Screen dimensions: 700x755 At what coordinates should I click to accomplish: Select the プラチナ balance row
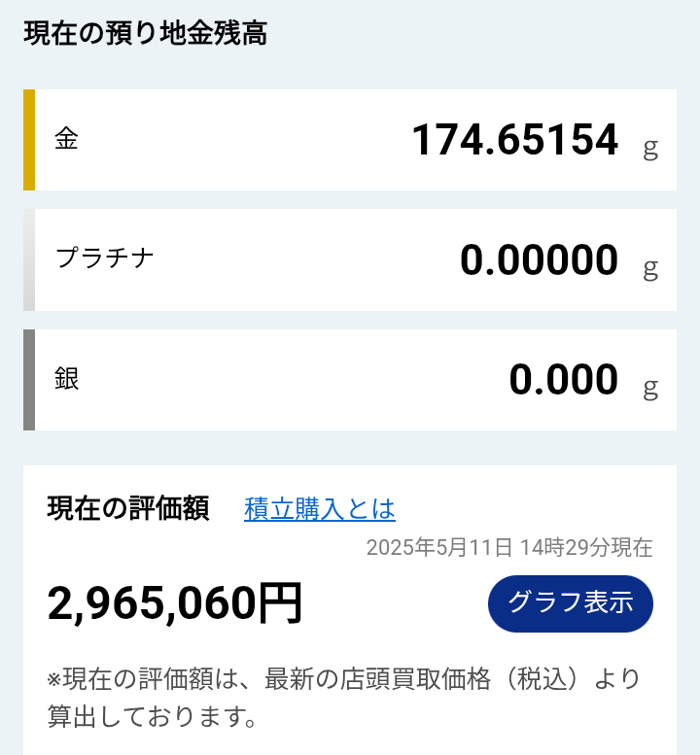pos(350,260)
